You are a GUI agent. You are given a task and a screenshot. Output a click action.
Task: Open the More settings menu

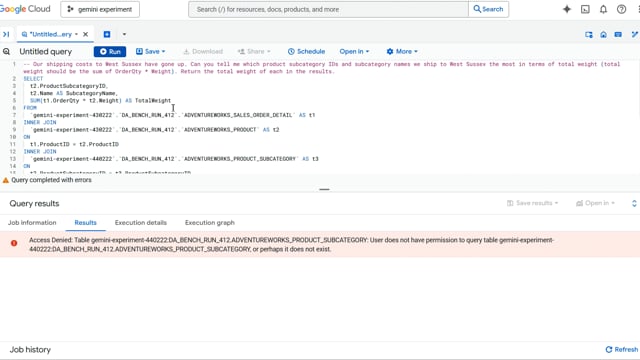tap(402, 51)
